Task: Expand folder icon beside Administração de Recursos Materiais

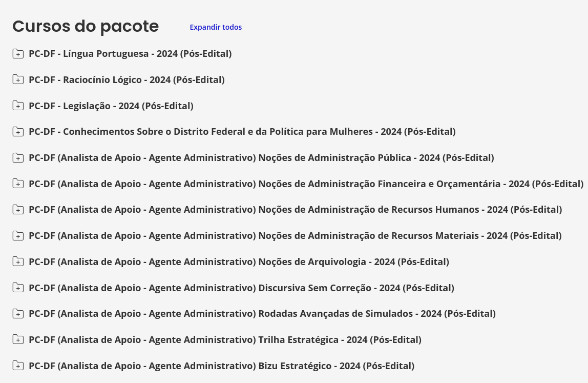Action: 18,236
